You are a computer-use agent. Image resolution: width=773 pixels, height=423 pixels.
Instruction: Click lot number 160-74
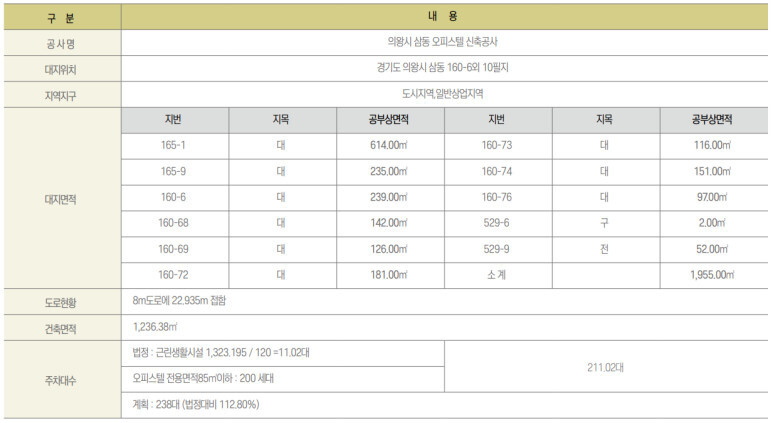pos(497,172)
